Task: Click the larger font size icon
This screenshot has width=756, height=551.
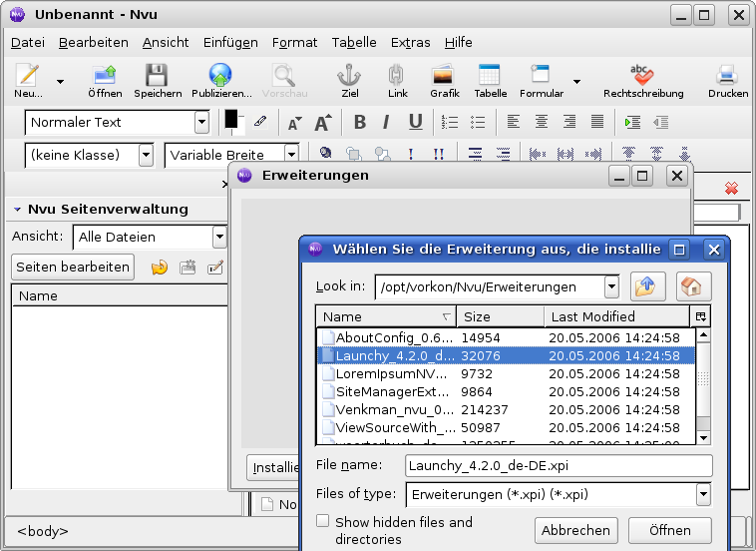Action: coord(323,123)
